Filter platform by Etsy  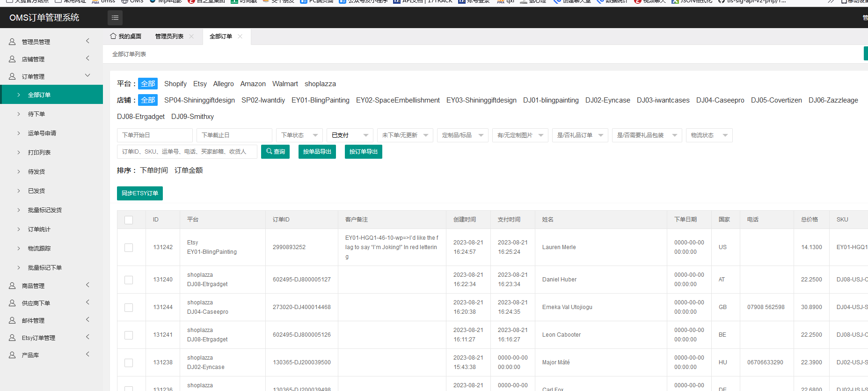pos(200,84)
